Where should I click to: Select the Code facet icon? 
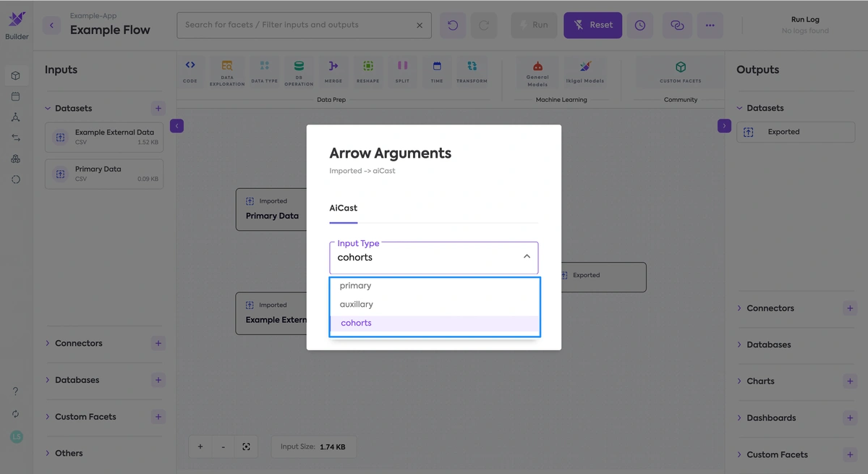click(x=190, y=65)
